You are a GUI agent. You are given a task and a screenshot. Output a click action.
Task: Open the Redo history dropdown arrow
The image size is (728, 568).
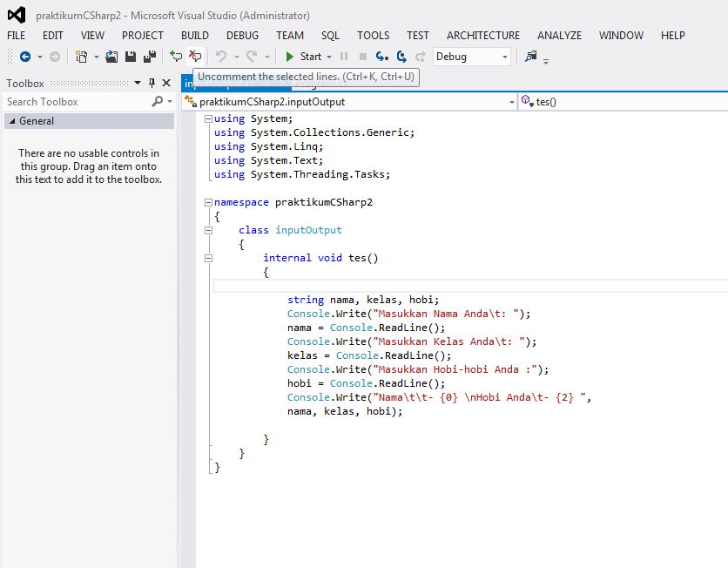click(x=267, y=57)
